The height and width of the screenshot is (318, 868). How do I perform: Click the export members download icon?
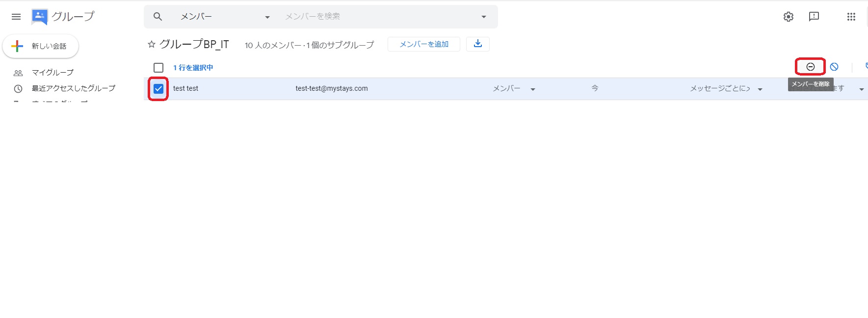477,44
